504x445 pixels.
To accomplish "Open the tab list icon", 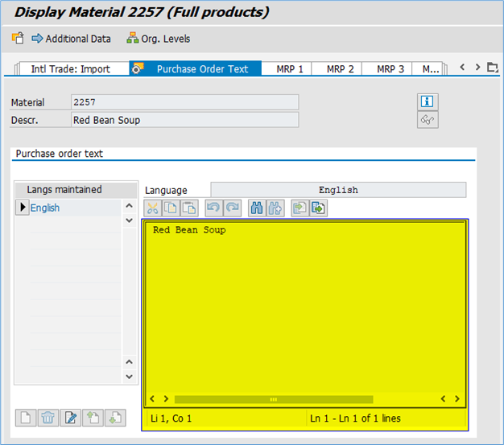I will [x=493, y=68].
